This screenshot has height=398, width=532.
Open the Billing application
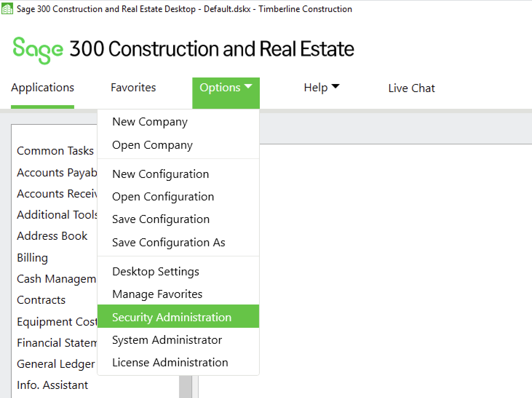(32, 258)
